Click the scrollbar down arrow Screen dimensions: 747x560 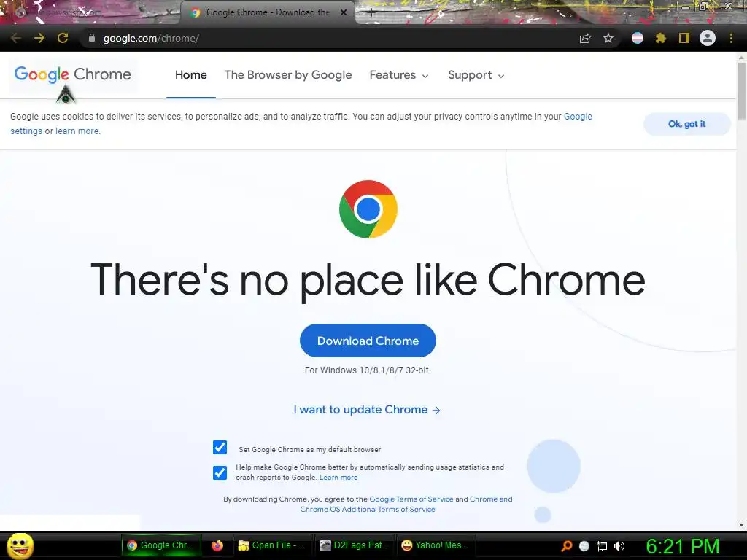(741, 525)
